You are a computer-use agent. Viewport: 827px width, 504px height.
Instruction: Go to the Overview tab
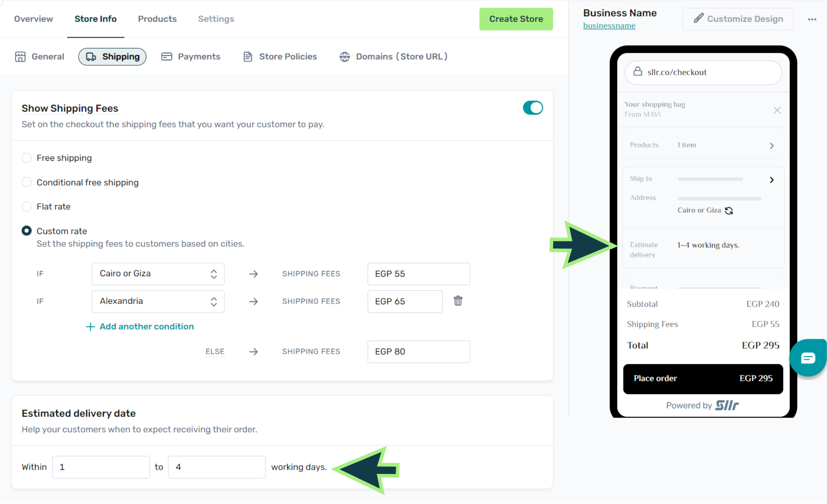click(x=33, y=19)
